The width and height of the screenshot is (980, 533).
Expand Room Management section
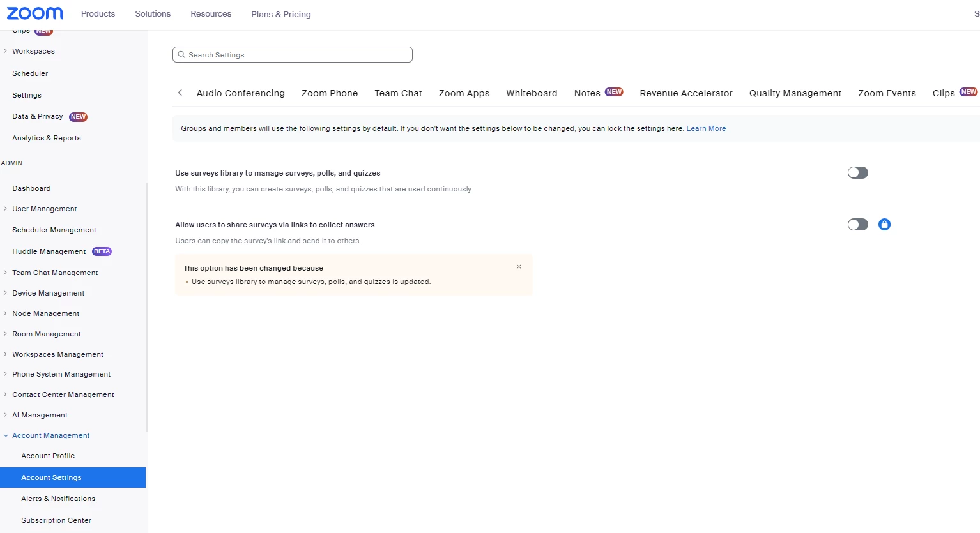[6, 334]
